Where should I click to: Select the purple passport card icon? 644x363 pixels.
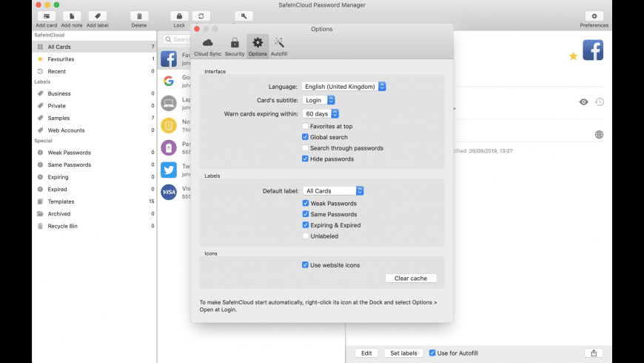(x=169, y=147)
